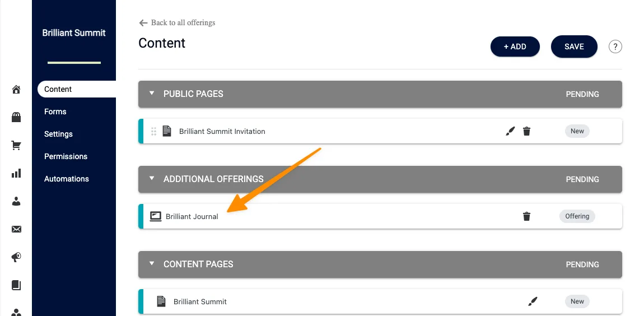
Task: Grab the drag handle on Brilliant Summit Invitation
Action: (154, 131)
